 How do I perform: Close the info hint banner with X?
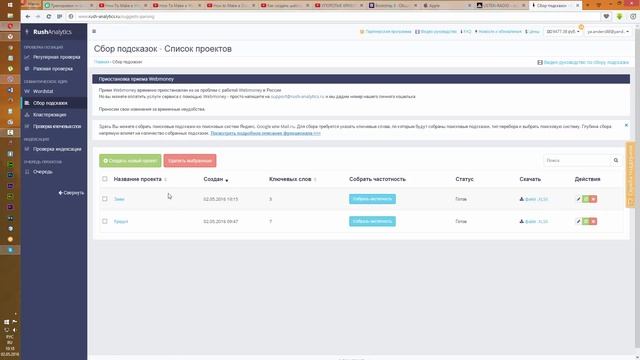626,125
